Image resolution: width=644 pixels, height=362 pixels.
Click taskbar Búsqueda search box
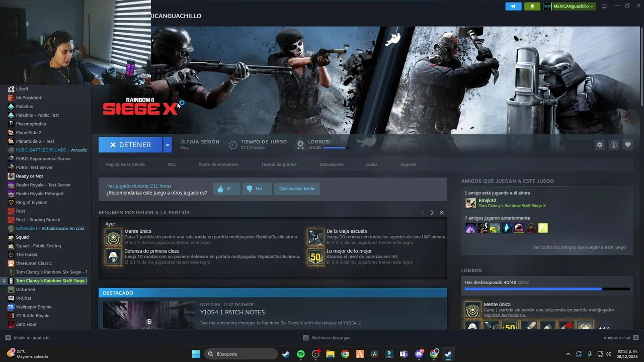pos(241,354)
